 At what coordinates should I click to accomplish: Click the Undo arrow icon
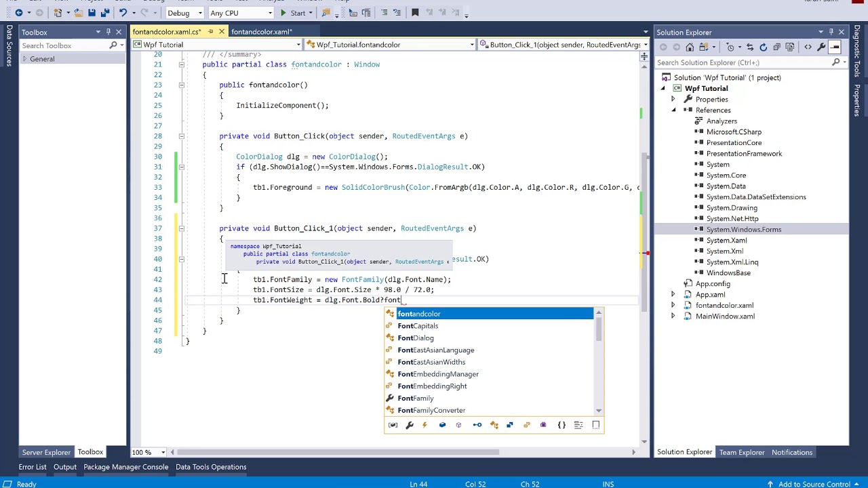tap(123, 13)
